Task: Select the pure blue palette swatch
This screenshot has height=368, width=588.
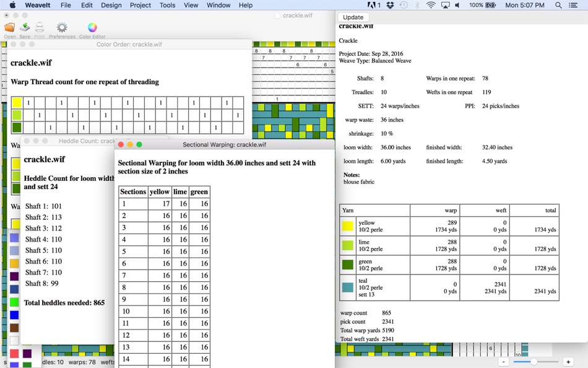Action: pos(14,314)
